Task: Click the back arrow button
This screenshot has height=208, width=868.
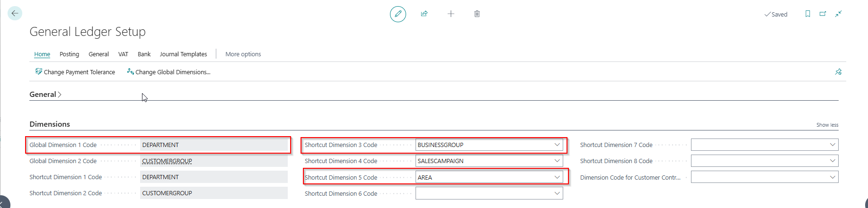Action: click(x=15, y=13)
